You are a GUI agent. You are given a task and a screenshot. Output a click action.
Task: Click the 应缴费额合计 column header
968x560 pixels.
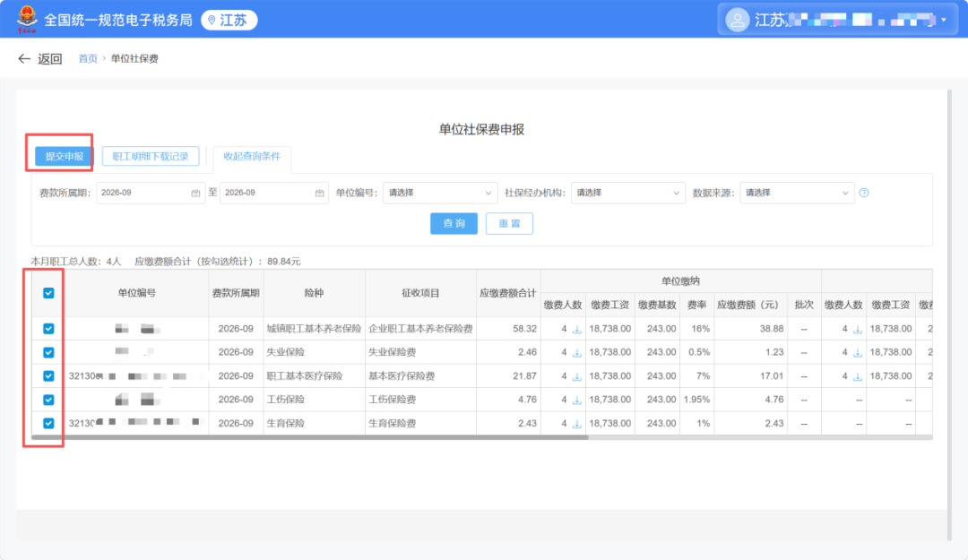[508, 293]
